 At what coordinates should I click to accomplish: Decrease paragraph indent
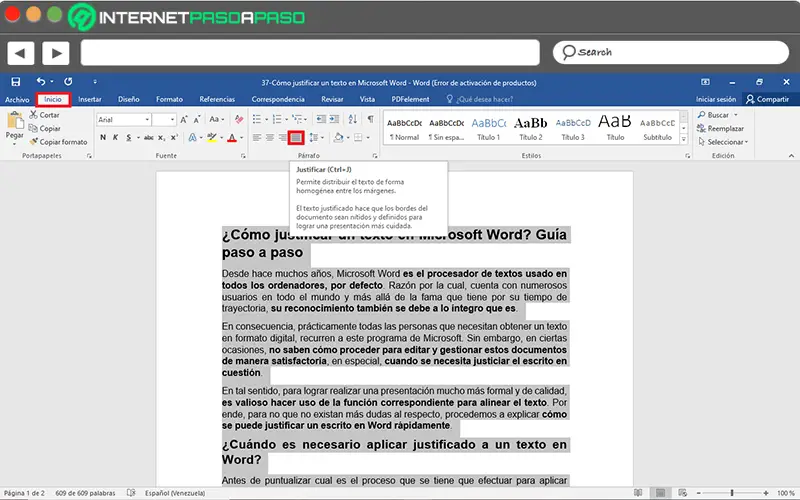pyautogui.click(x=321, y=119)
